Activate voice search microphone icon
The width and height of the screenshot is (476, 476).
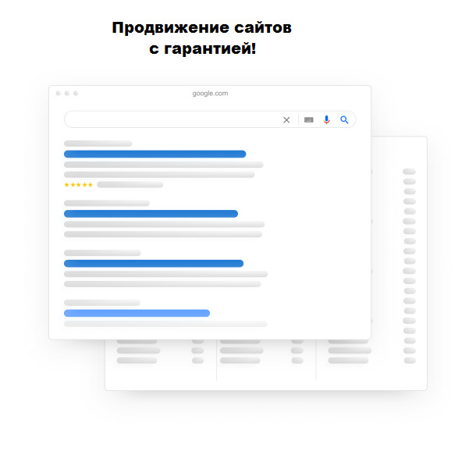click(x=326, y=120)
